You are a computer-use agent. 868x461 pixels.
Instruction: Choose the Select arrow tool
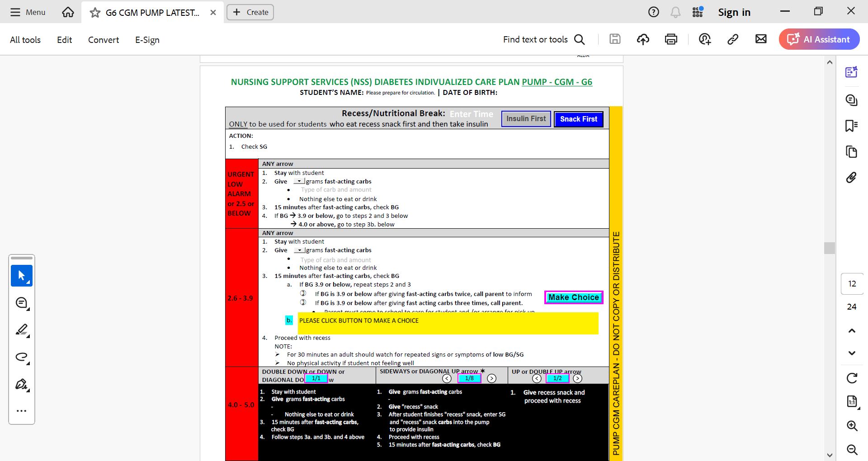pyautogui.click(x=22, y=276)
